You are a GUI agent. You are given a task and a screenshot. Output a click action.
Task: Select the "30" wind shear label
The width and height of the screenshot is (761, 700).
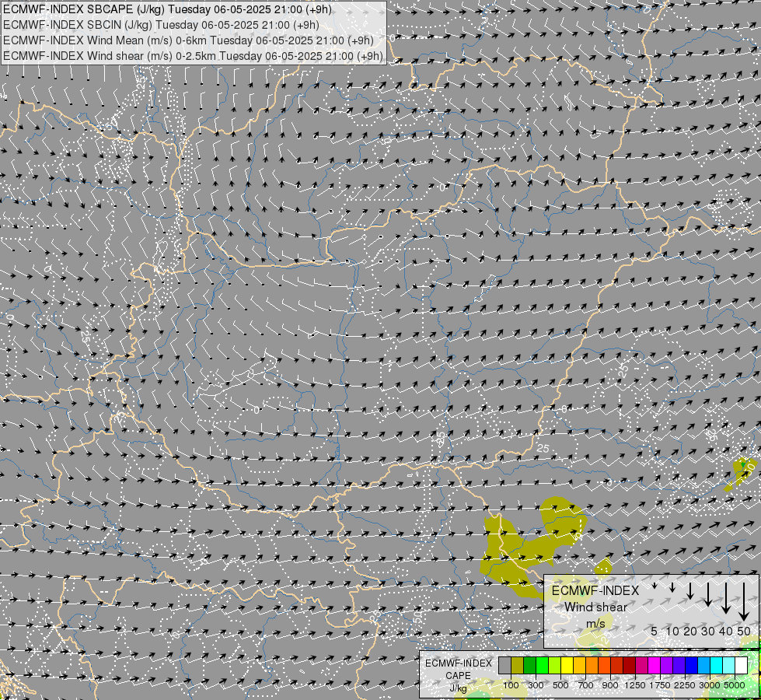[x=707, y=631]
